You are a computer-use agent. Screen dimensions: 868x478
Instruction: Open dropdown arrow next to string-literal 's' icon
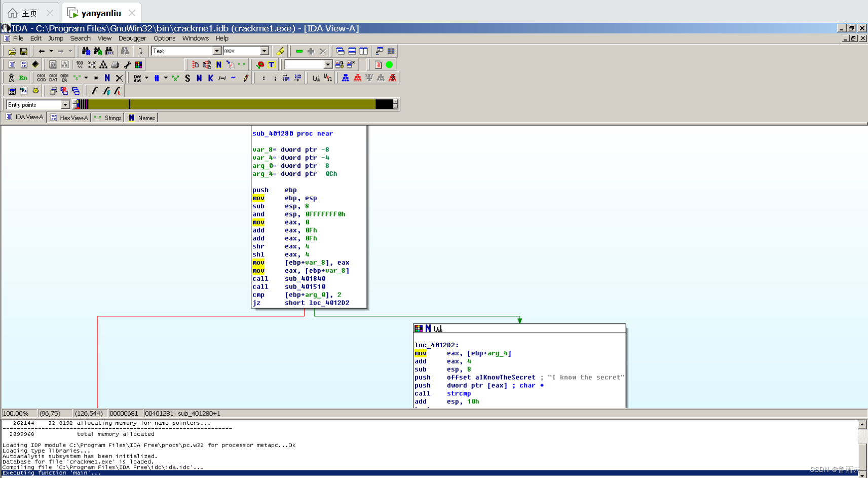pyautogui.click(x=86, y=78)
